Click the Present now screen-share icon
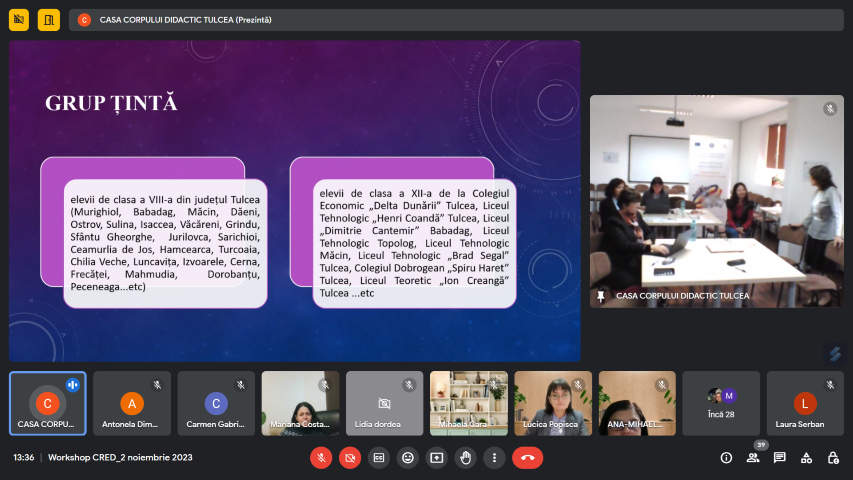 pyautogui.click(x=436, y=457)
